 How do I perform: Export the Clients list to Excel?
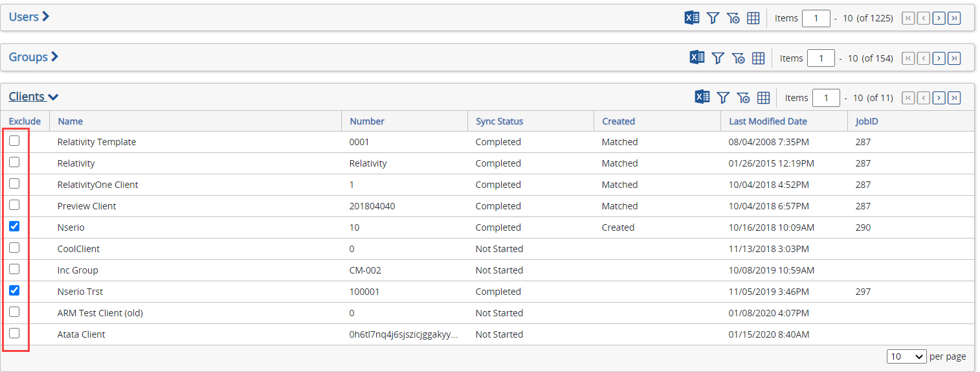point(702,97)
